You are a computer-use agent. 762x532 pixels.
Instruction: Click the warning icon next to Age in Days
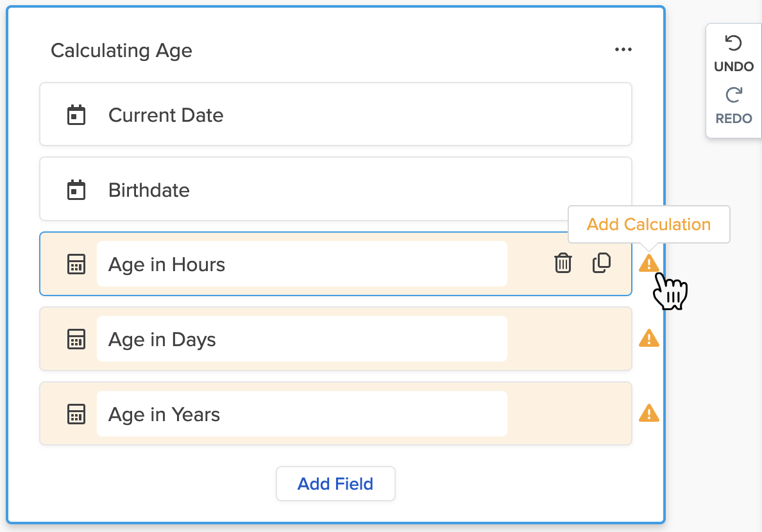pyautogui.click(x=648, y=338)
